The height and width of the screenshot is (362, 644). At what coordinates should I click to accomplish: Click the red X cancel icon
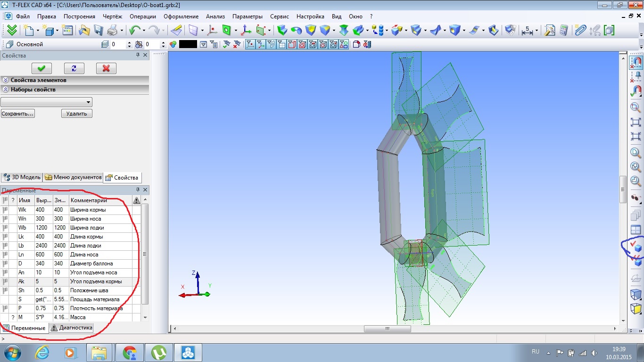click(106, 68)
